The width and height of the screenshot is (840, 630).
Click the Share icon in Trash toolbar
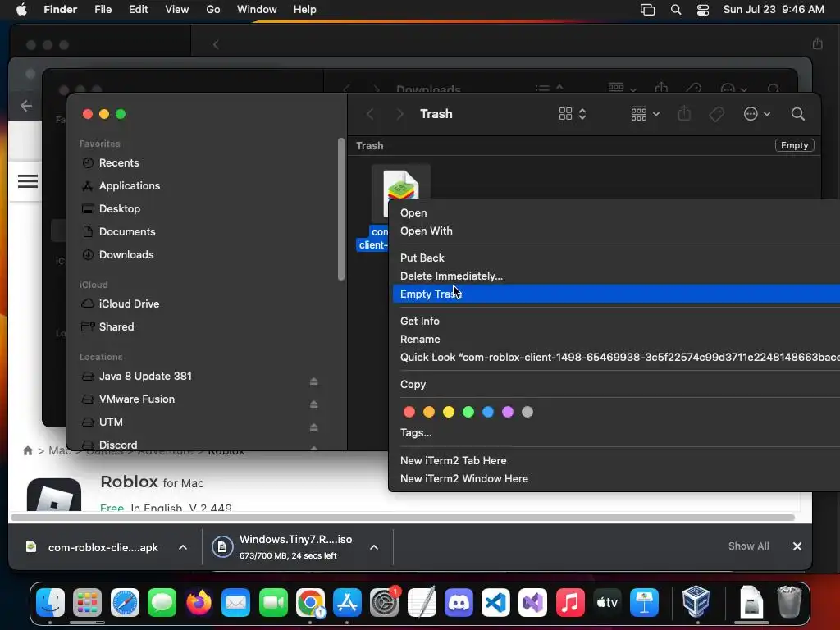684,114
